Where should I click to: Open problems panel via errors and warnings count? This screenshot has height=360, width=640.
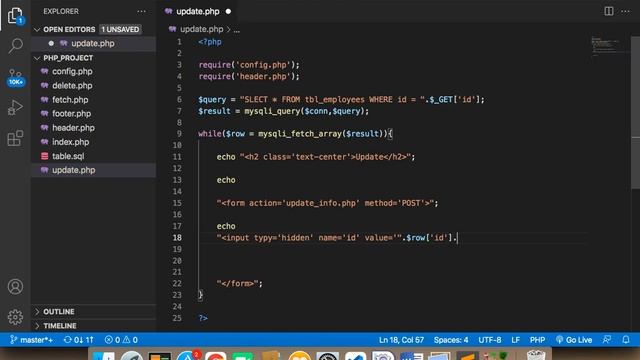pos(121,340)
